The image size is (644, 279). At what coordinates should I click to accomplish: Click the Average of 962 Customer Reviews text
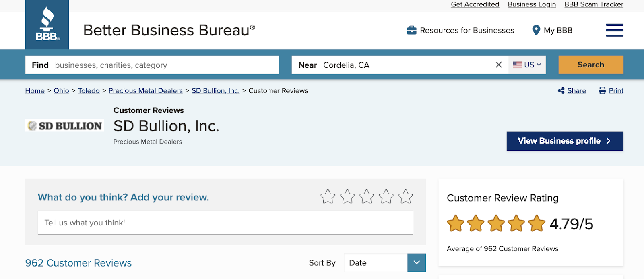coord(502,249)
